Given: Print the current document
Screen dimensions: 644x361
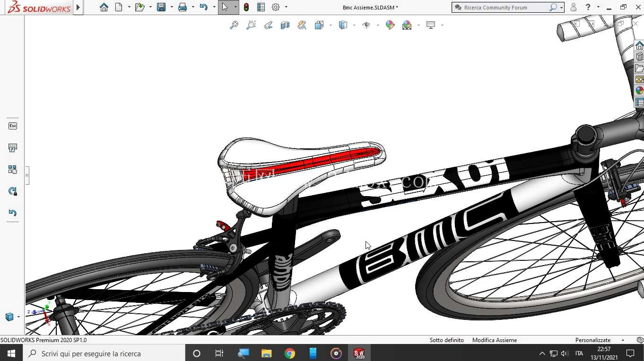Looking at the screenshot, I should coord(183,7).
